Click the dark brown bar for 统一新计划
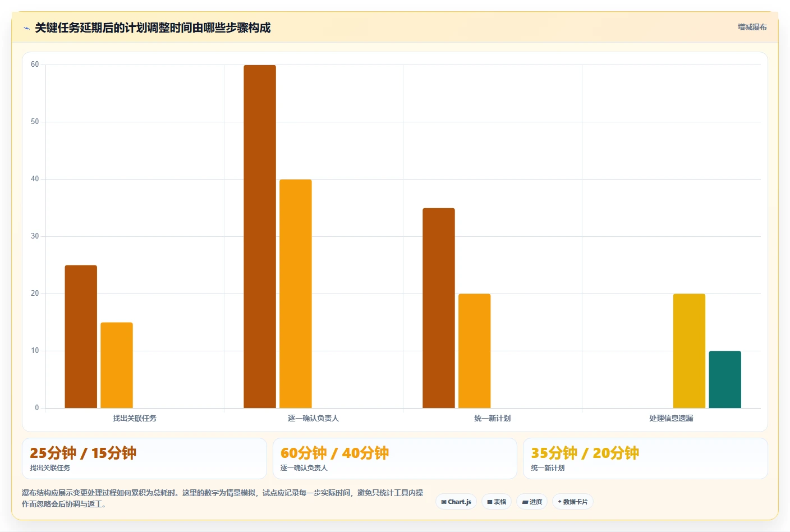Image resolution: width=790 pixels, height=532 pixels. pyautogui.click(x=439, y=308)
